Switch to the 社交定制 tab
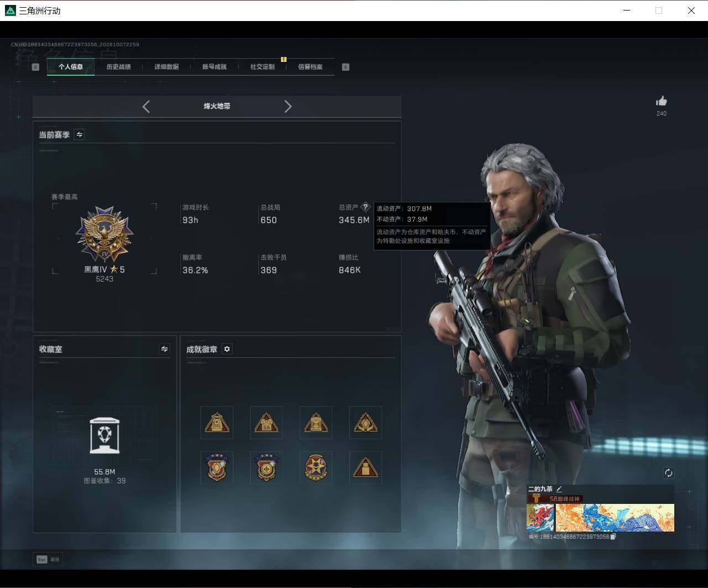This screenshot has height=588, width=708. pos(262,67)
